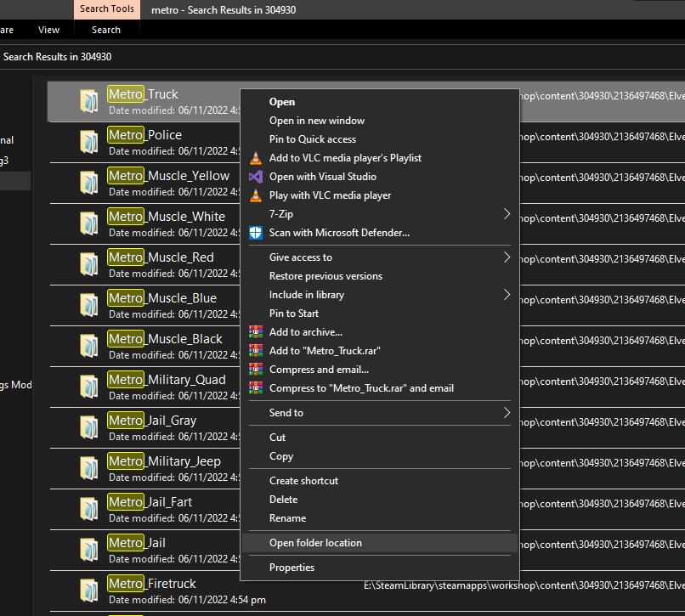This screenshot has height=616, width=685.
Task: Choose Pin to Start
Action: click(293, 314)
